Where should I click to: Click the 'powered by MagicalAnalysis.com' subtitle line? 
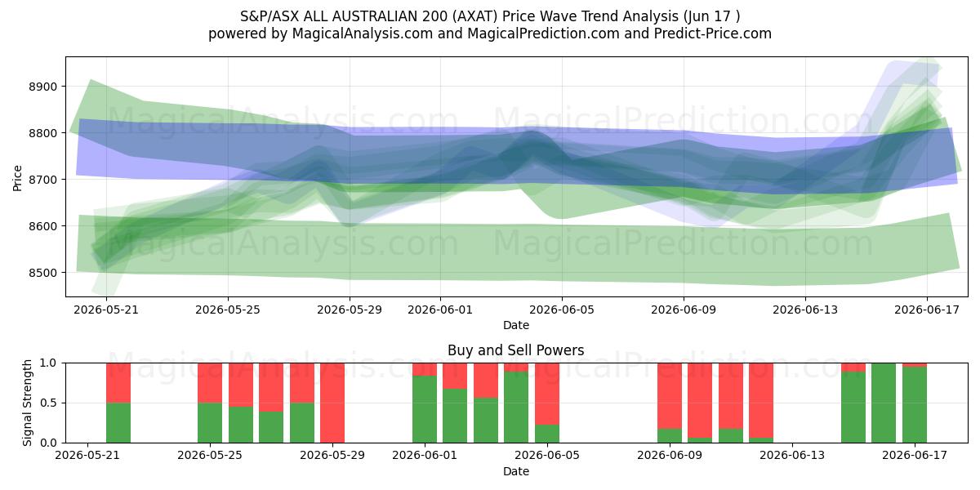click(490, 33)
